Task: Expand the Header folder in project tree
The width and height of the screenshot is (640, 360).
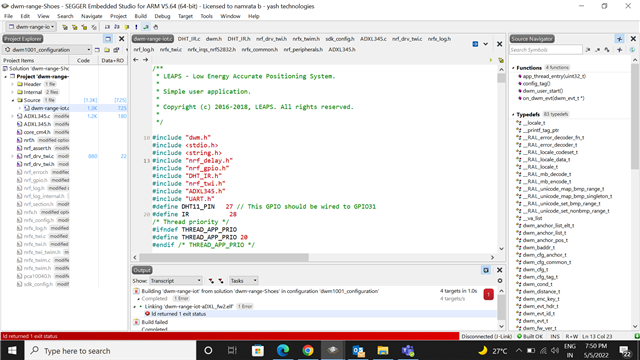Action: click(x=13, y=84)
